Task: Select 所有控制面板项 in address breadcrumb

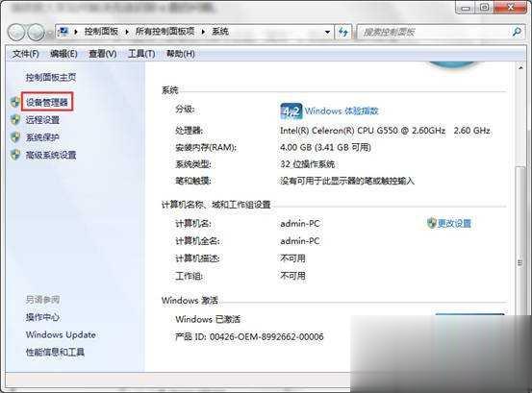Action: [x=165, y=32]
